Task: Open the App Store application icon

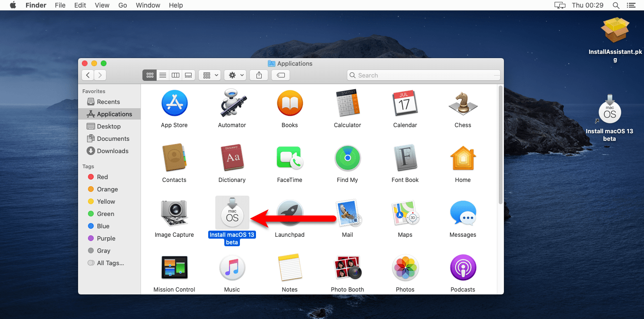Action: click(174, 103)
